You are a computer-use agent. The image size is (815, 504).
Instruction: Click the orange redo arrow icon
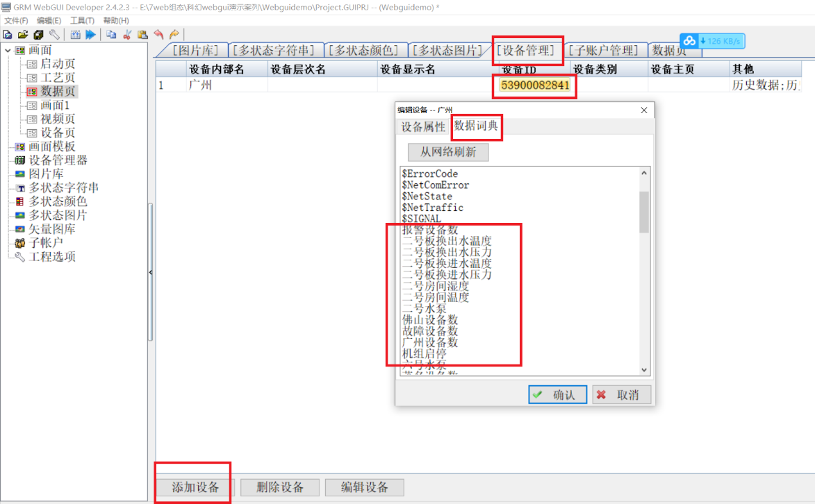click(174, 34)
